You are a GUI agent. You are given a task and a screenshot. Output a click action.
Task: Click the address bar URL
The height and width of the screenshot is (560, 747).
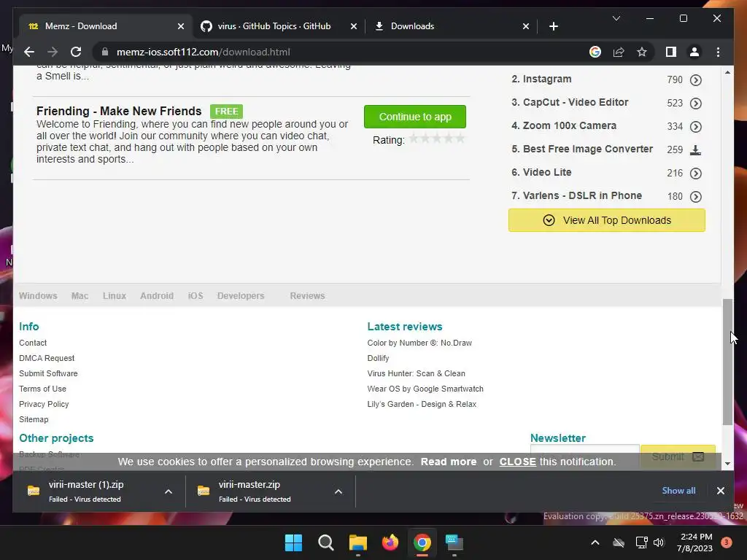(204, 52)
